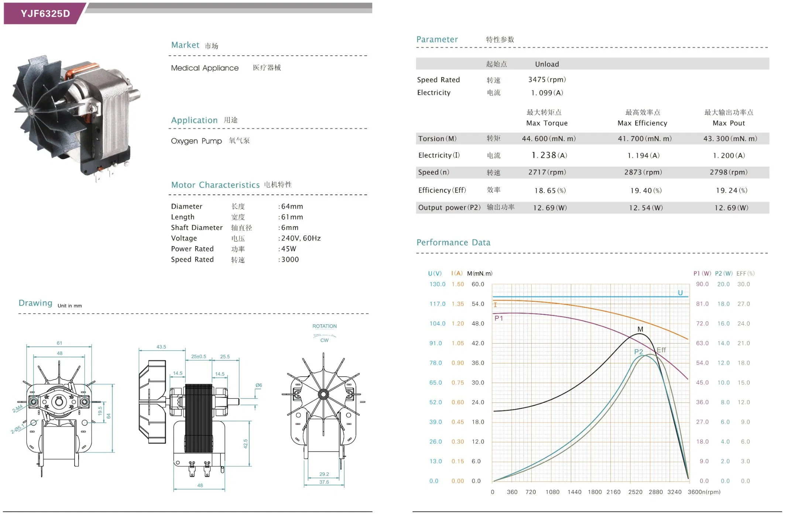Viewport: 785px width, 532px height.
Task: Click the Drawing section heading
Action: [x=35, y=303]
